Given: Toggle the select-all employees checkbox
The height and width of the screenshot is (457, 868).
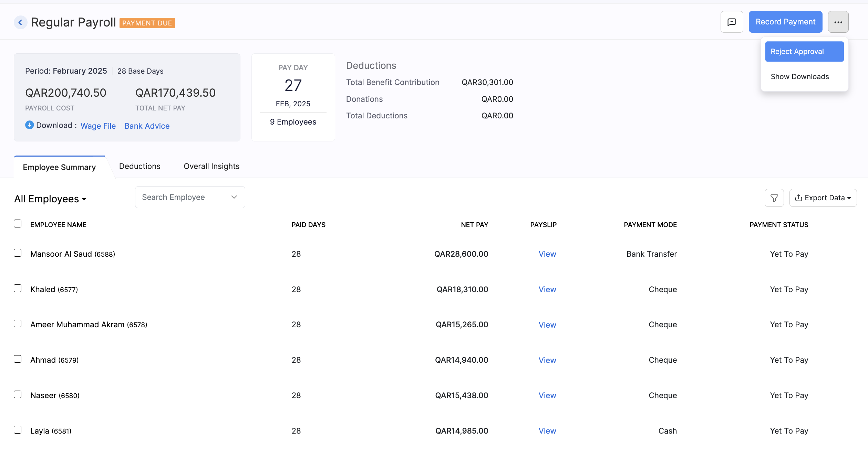Looking at the screenshot, I should pyautogui.click(x=18, y=224).
